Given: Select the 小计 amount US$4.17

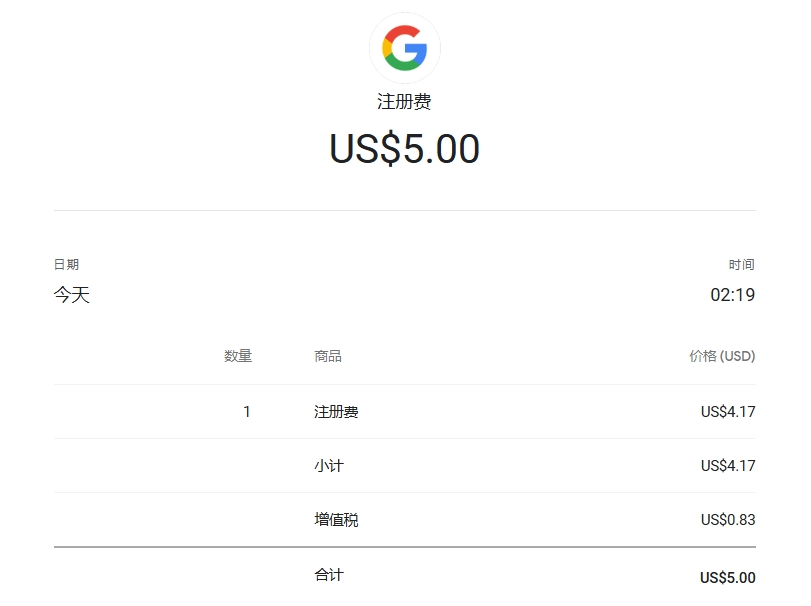Looking at the screenshot, I should coord(728,466).
